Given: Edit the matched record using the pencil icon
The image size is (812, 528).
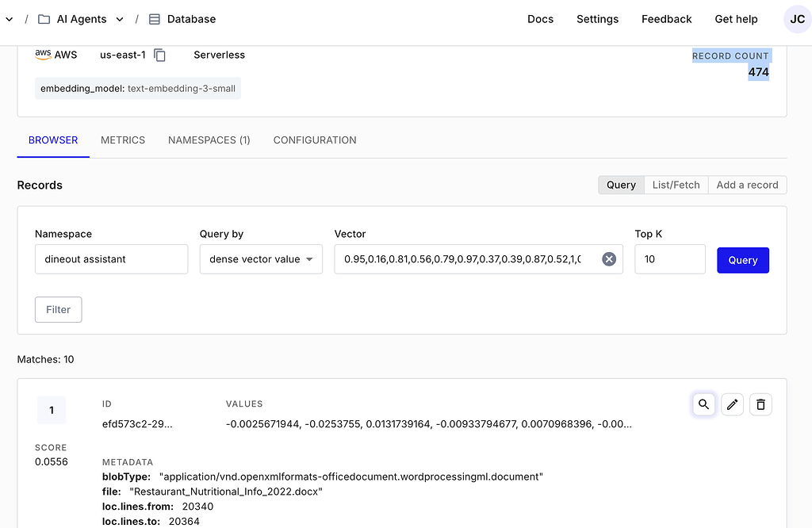Looking at the screenshot, I should (732, 404).
